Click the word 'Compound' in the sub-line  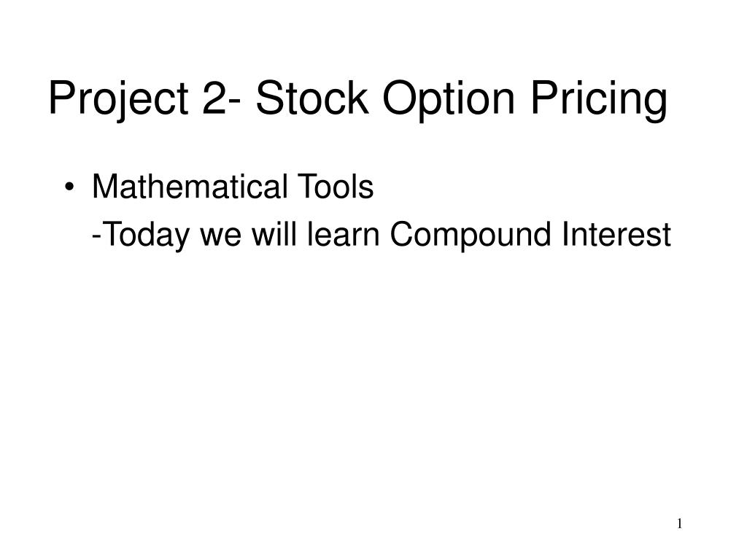[x=471, y=236]
